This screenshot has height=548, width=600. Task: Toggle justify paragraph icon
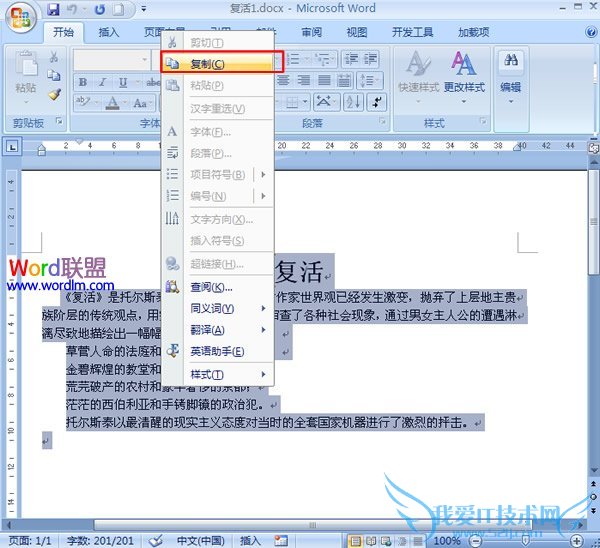click(x=324, y=81)
